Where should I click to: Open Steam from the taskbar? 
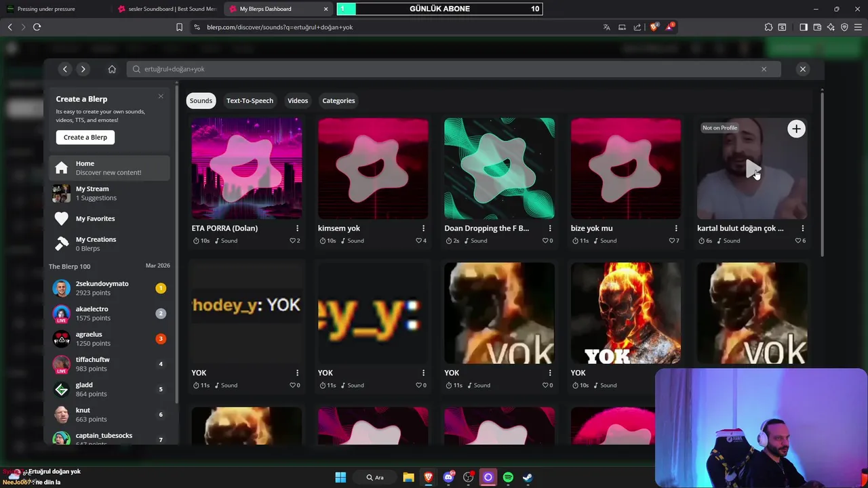528,477
